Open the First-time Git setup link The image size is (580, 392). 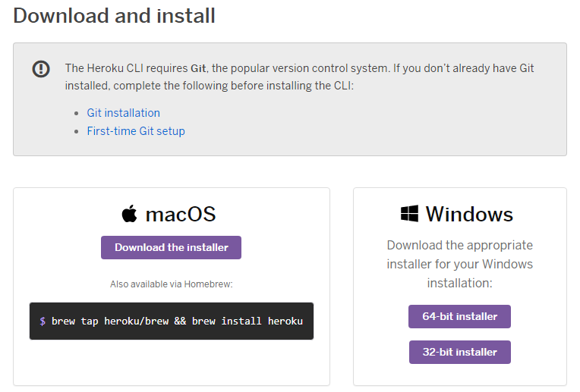click(136, 131)
